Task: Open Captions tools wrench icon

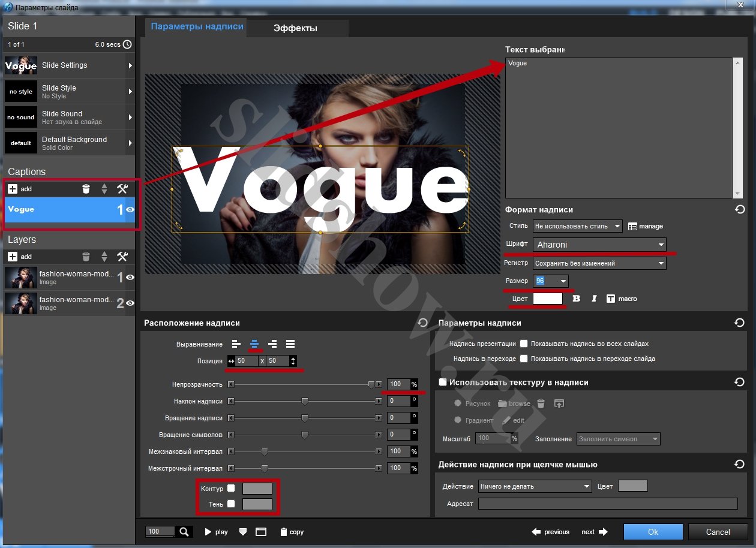Action: click(122, 189)
